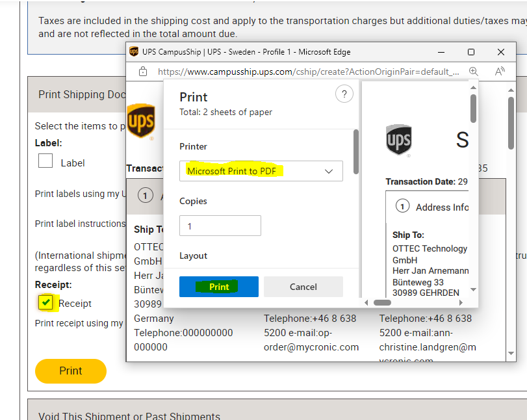Click the UPS logo on the receipt page

coord(141,120)
